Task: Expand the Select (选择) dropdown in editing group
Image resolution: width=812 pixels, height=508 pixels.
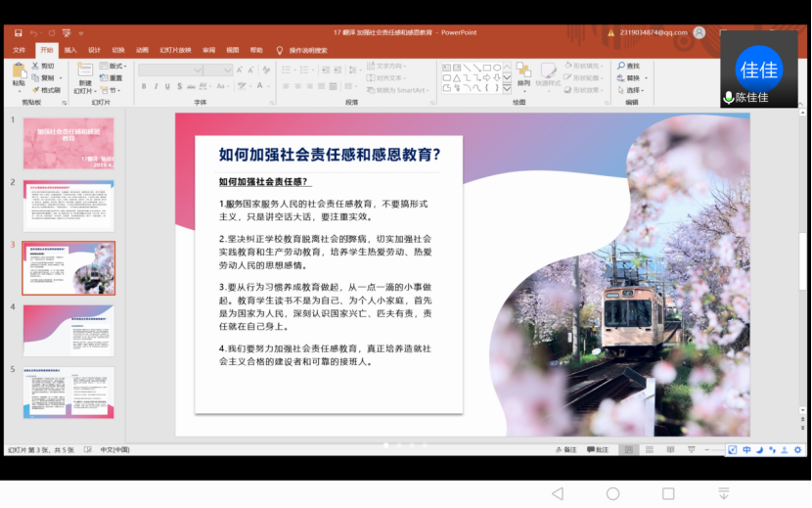Action: click(629, 90)
